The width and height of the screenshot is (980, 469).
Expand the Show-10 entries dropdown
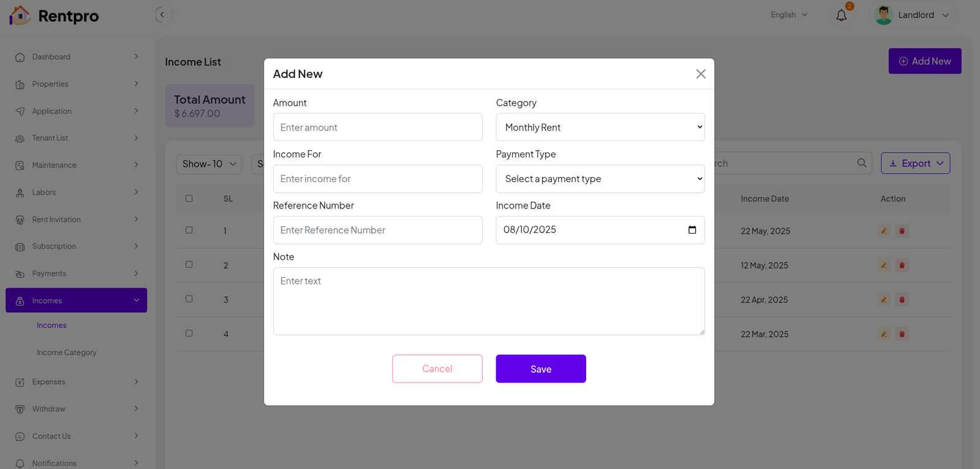pos(209,164)
